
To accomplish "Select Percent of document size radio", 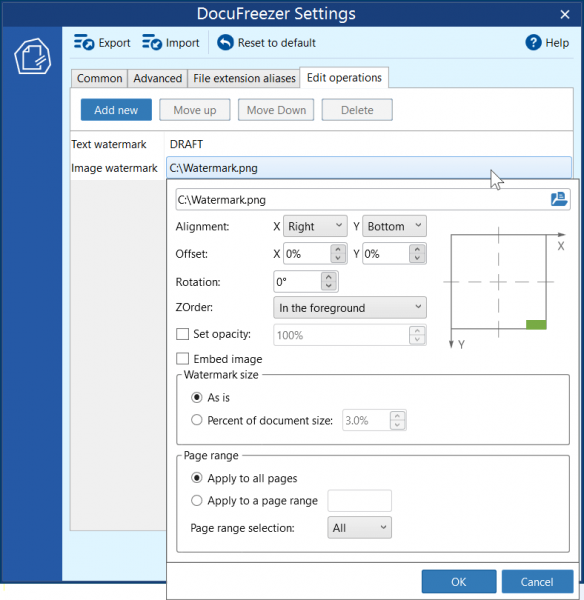I will tap(197, 420).
